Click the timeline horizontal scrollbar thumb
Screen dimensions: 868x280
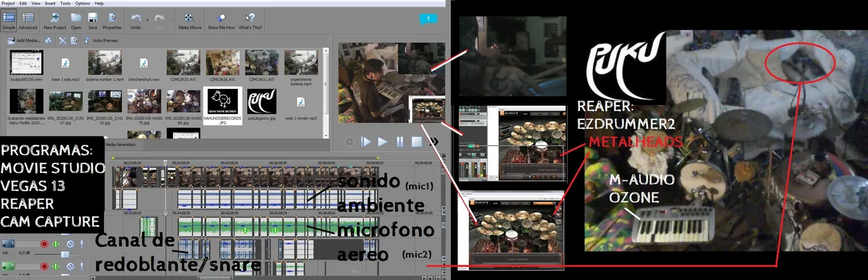click(215, 278)
